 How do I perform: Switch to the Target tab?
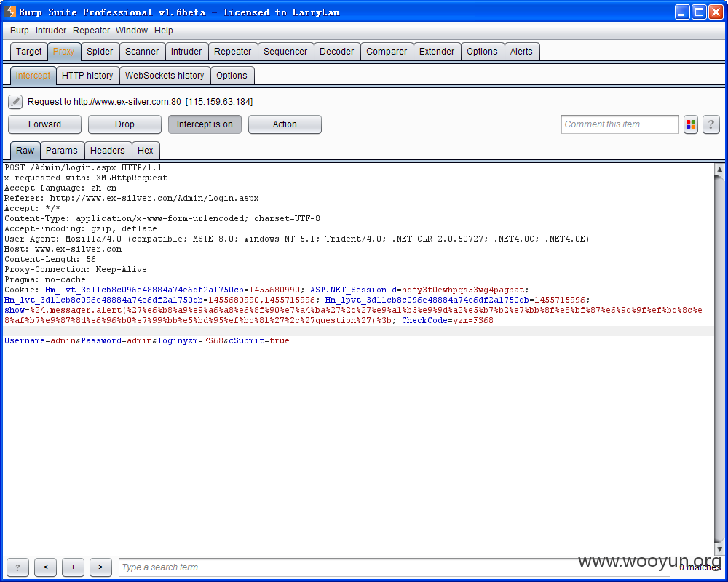coord(29,52)
